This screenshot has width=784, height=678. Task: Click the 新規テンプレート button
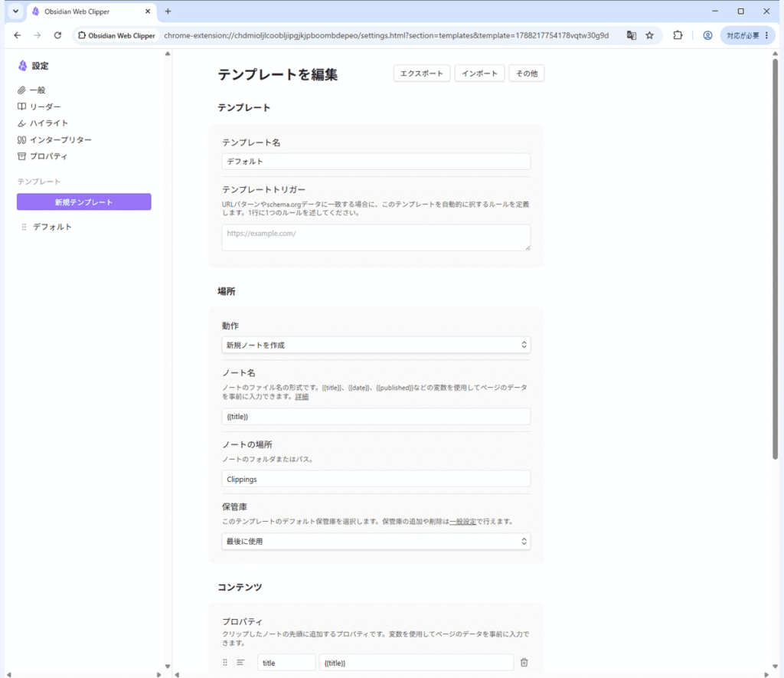[84, 201]
